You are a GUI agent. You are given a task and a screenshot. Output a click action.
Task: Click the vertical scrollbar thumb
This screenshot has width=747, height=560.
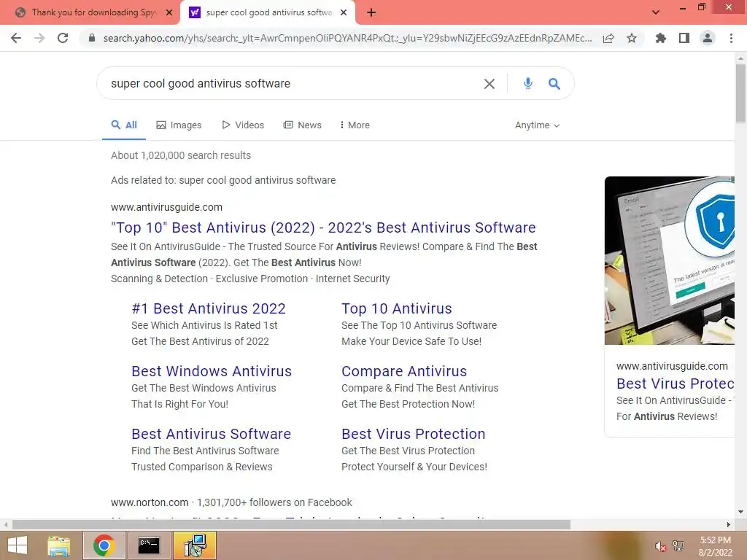(x=741, y=93)
